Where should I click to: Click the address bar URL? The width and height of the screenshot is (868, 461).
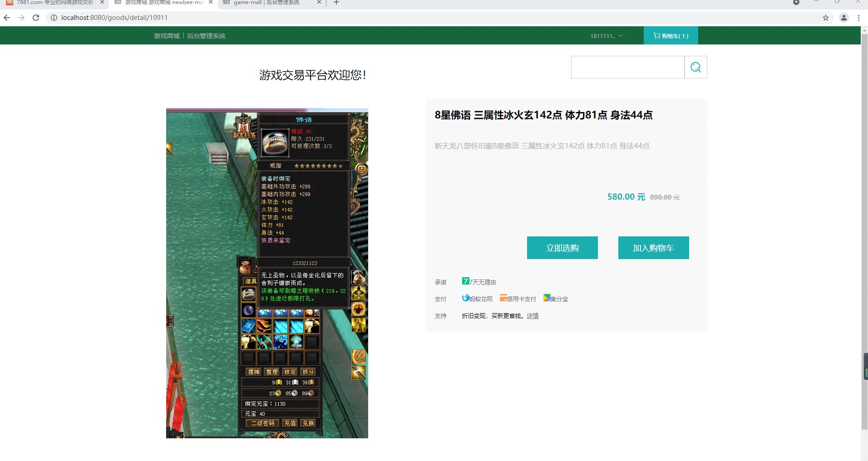click(x=114, y=18)
